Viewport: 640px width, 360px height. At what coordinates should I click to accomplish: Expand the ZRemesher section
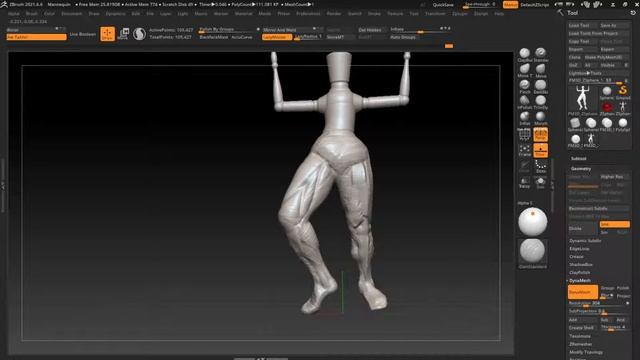pos(580,344)
